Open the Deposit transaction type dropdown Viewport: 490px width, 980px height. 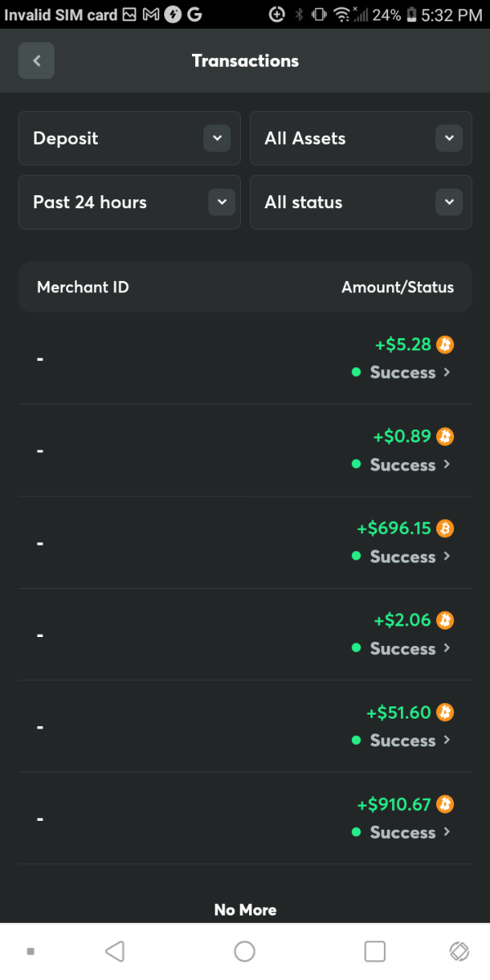click(x=129, y=139)
